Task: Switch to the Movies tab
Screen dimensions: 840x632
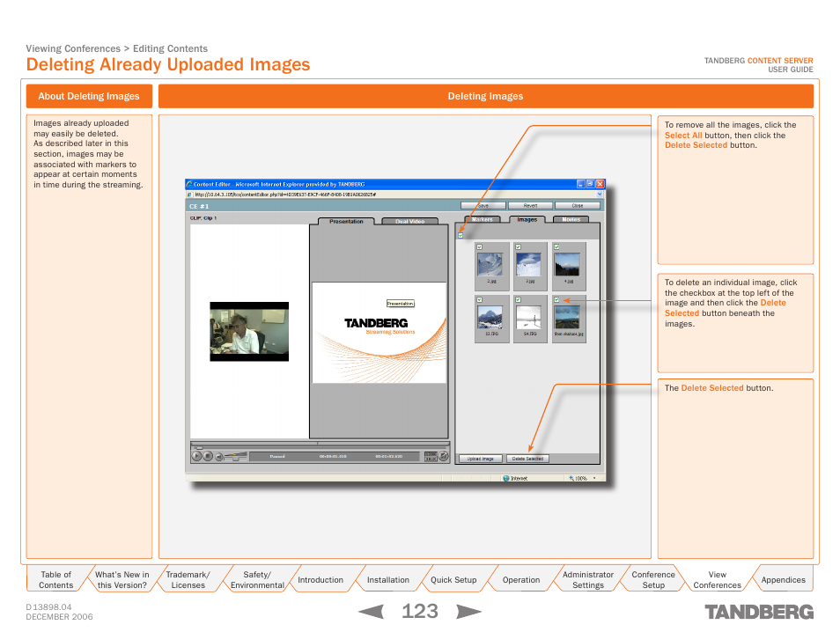Action: (x=571, y=219)
